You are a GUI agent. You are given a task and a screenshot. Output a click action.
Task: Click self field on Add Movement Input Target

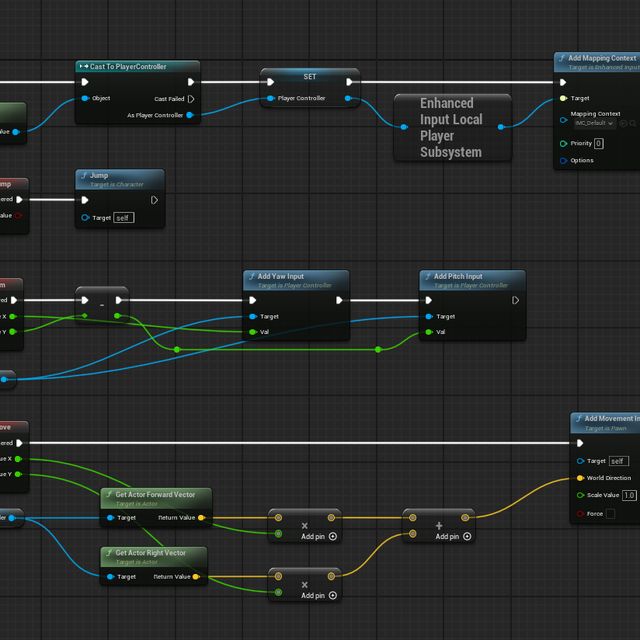click(x=619, y=461)
